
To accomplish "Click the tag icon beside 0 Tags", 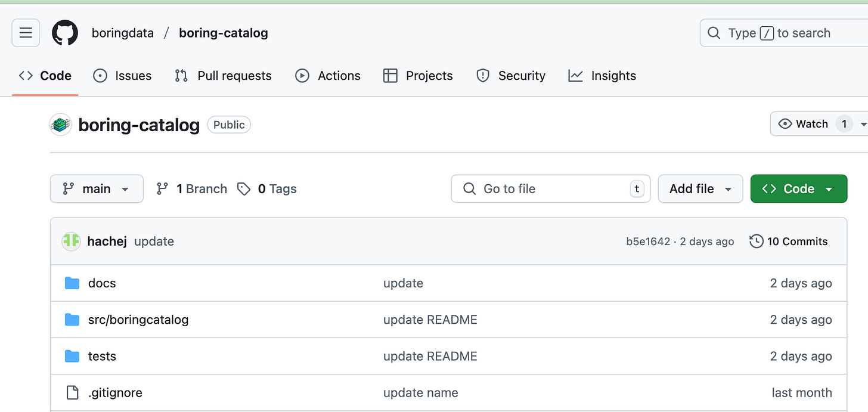I will 243,189.
